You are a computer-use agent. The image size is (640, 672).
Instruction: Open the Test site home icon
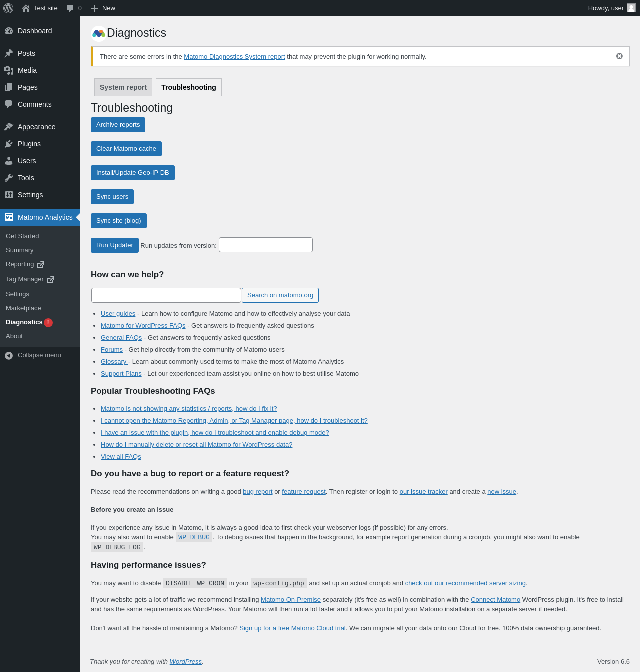26,8
